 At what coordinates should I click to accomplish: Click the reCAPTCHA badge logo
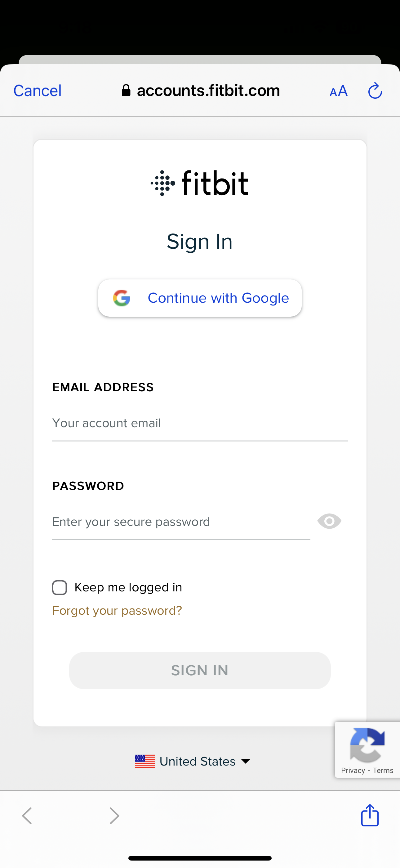(x=367, y=745)
